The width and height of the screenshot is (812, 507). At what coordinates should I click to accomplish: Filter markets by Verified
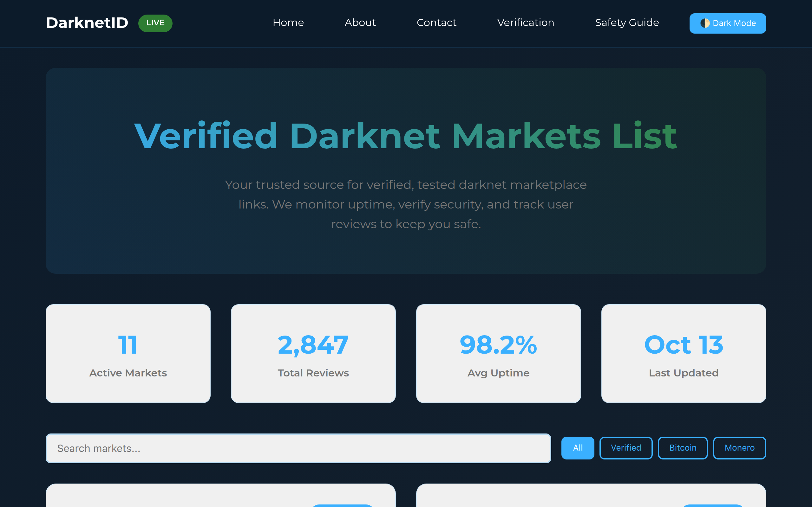[626, 448]
